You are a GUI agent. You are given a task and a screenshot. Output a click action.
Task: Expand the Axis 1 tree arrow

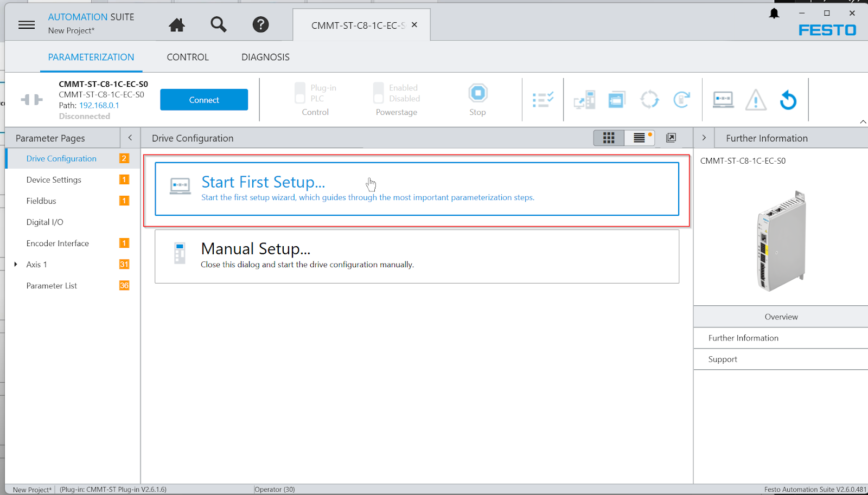16,264
